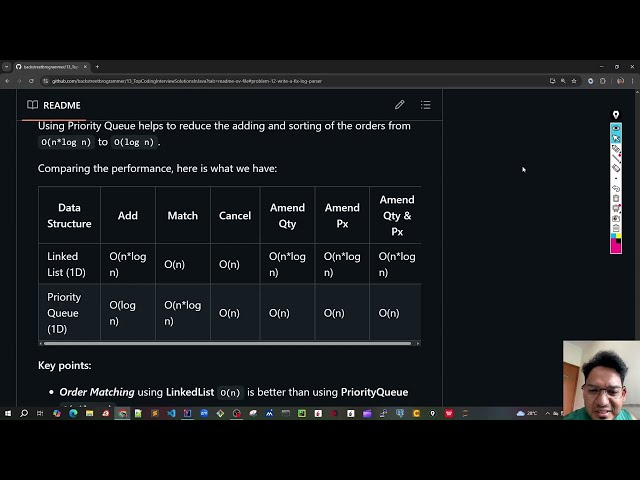Open the Windows Start menu
Screen dimensions: 640x480
(8, 413)
